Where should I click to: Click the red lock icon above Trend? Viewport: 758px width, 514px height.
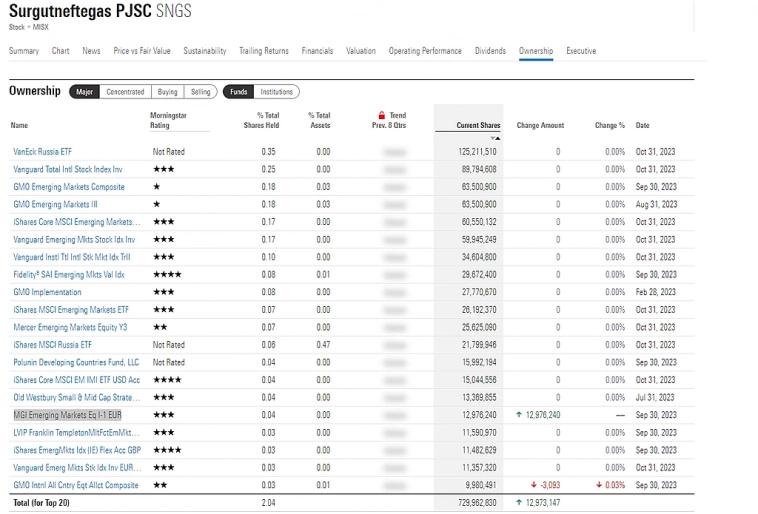coord(381,116)
